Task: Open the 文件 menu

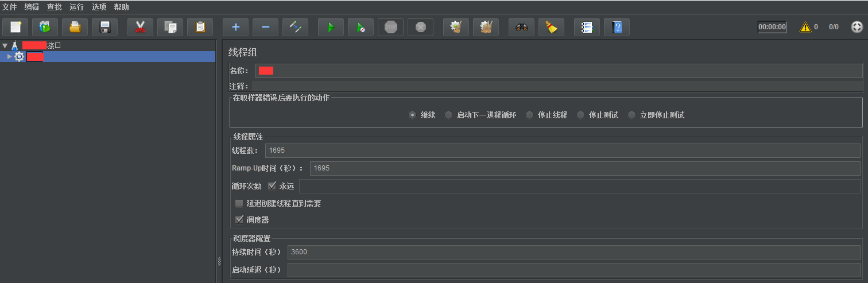Action: 10,7
